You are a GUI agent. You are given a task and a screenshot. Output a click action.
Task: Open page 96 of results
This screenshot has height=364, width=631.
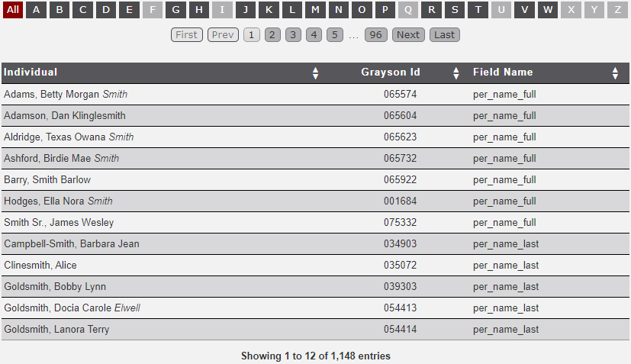click(x=375, y=35)
